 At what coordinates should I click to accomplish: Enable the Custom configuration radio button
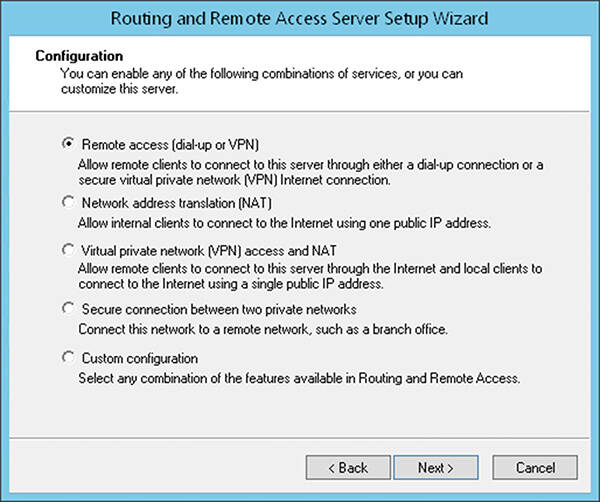click(x=68, y=357)
